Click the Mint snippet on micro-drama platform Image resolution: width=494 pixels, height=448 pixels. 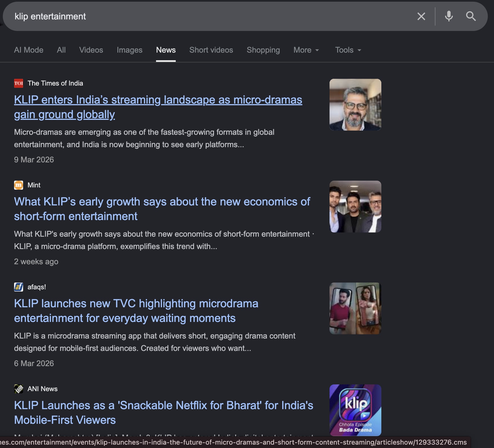click(164, 240)
